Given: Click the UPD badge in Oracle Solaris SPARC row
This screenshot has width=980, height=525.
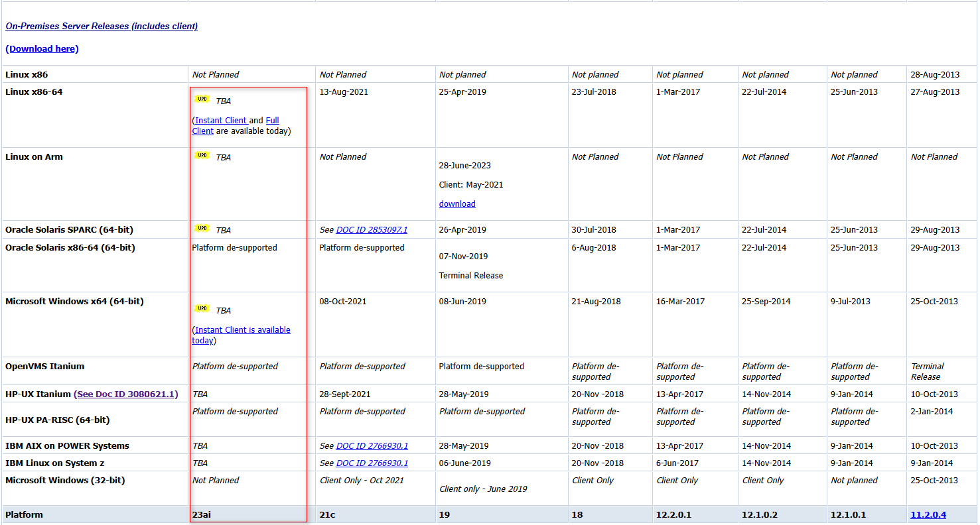Looking at the screenshot, I should (202, 229).
